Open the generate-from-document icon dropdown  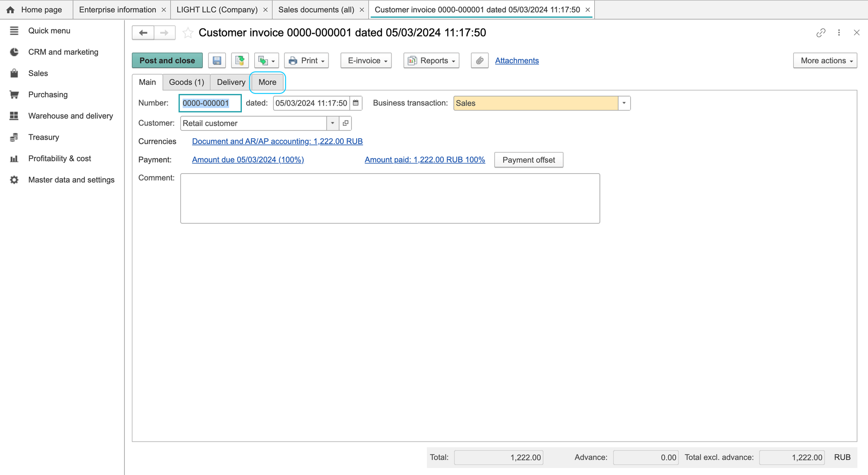(x=267, y=61)
